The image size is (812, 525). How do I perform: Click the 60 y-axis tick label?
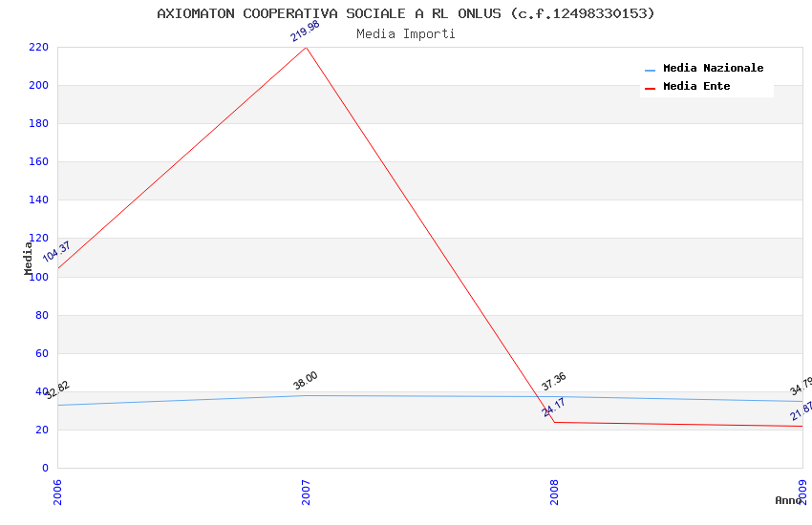point(42,353)
